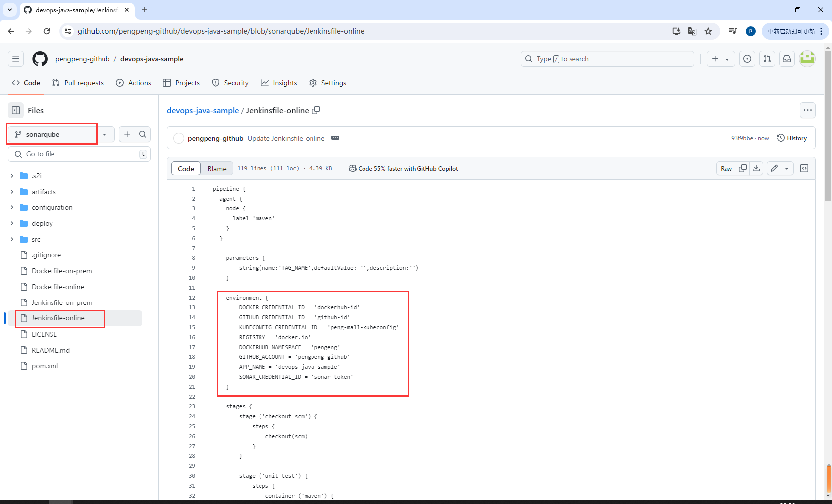Open more edit options dropdown arrow
This screenshot has height=504, width=832.
(787, 168)
